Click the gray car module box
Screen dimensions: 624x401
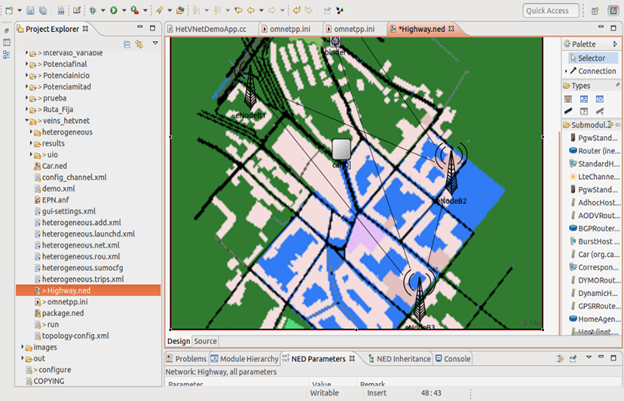click(x=341, y=149)
